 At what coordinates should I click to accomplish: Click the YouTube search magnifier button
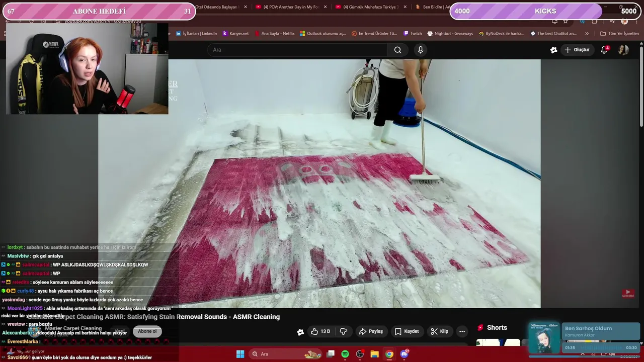click(398, 50)
